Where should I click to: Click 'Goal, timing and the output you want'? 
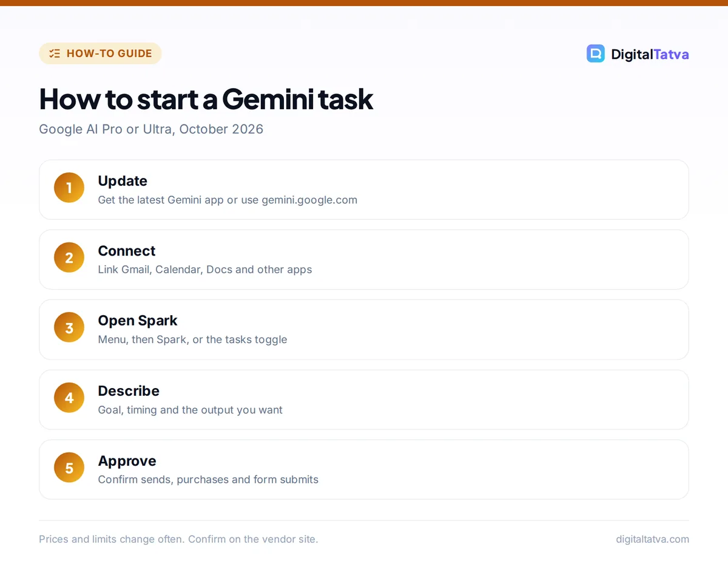(x=190, y=410)
